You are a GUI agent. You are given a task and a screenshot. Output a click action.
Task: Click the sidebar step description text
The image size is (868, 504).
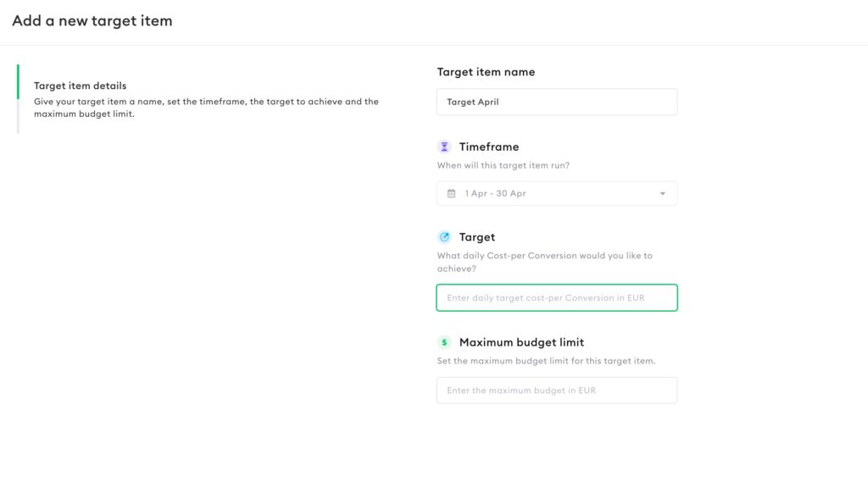pyautogui.click(x=206, y=108)
